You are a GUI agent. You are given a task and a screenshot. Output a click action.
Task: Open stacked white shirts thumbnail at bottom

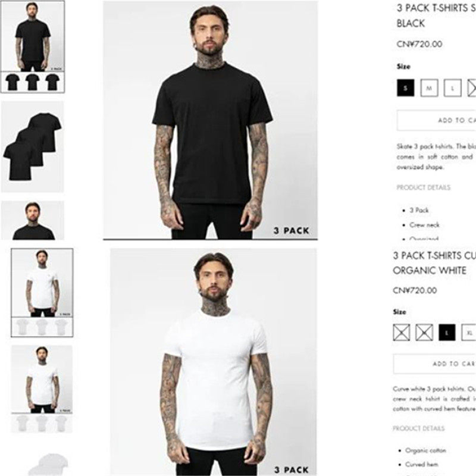pyautogui.click(x=49, y=465)
